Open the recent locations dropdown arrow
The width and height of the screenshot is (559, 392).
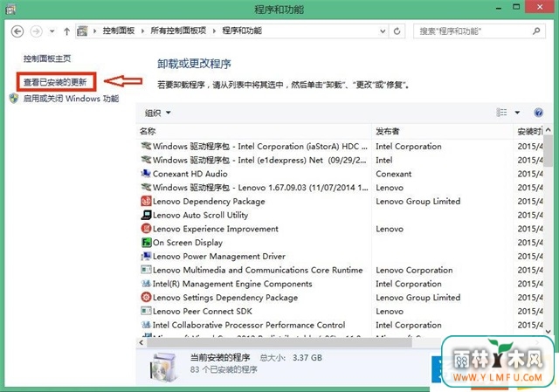tap(52, 31)
